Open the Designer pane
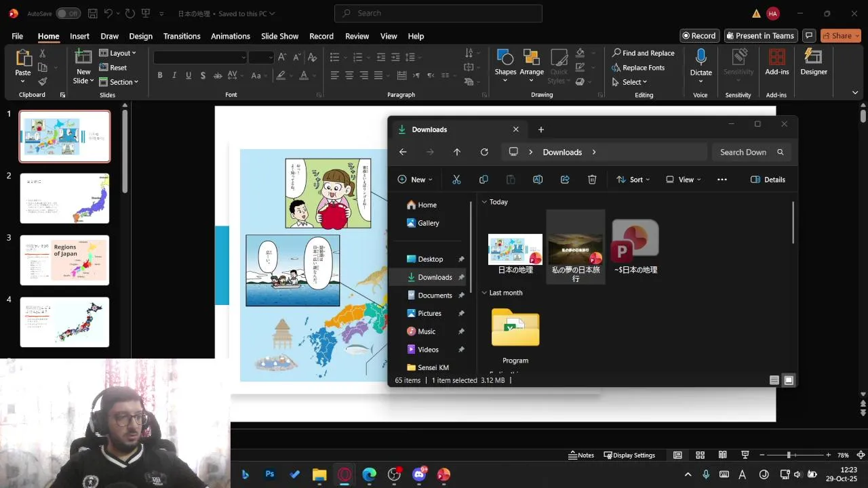This screenshot has width=868, height=488. 814,62
